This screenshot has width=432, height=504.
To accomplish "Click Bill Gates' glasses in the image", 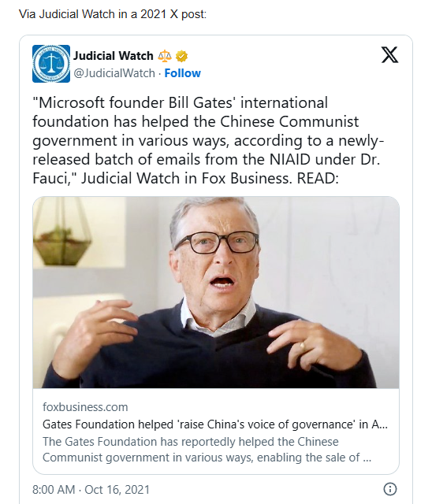I will point(216,242).
